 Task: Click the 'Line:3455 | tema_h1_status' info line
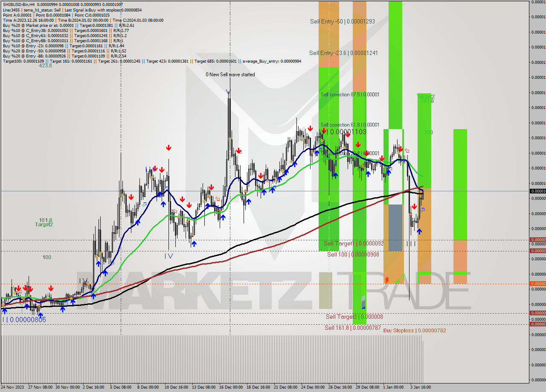tap(72, 10)
